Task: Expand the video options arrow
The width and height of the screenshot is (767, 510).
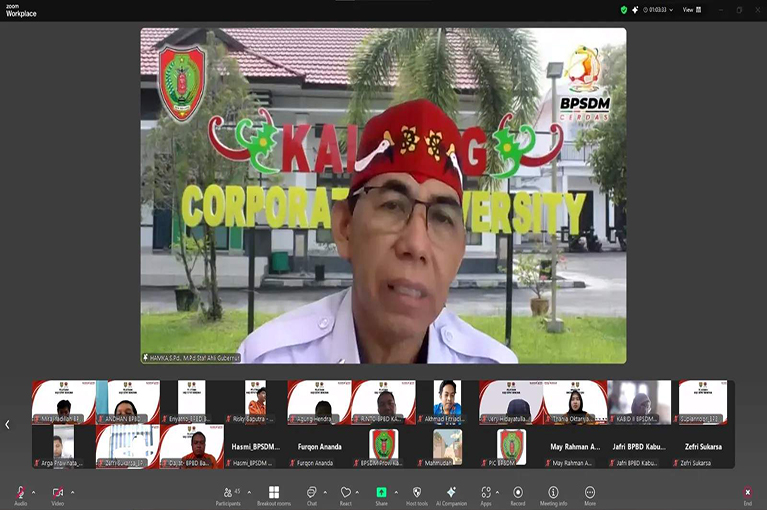Action: [x=71, y=491]
